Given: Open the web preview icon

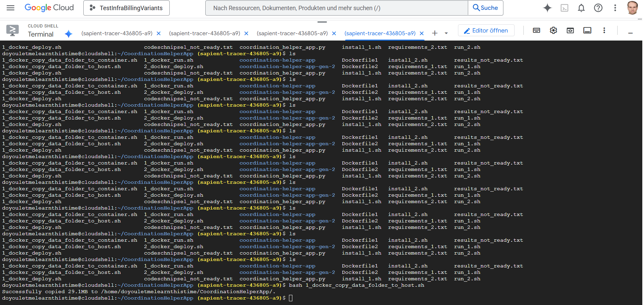Looking at the screenshot, I should tap(570, 30).
